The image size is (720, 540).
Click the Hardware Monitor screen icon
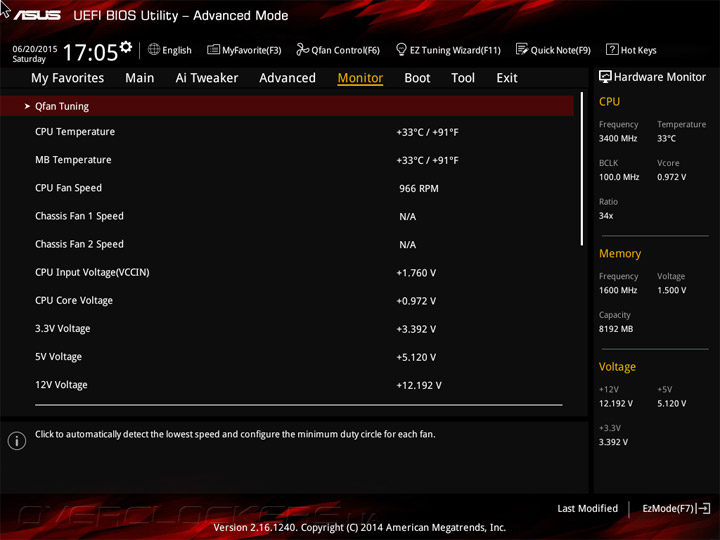(605, 77)
